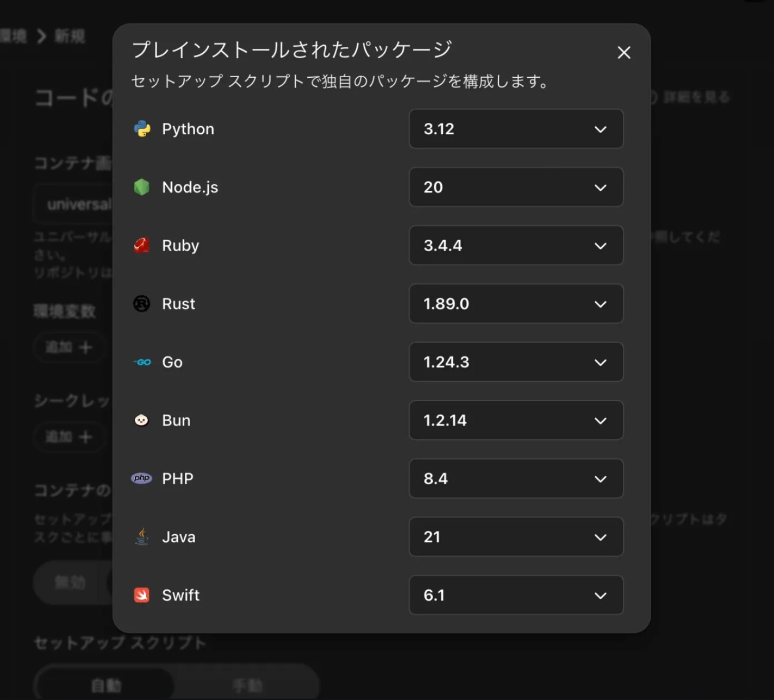
Task: Click the Ruby gem icon
Action: click(141, 246)
